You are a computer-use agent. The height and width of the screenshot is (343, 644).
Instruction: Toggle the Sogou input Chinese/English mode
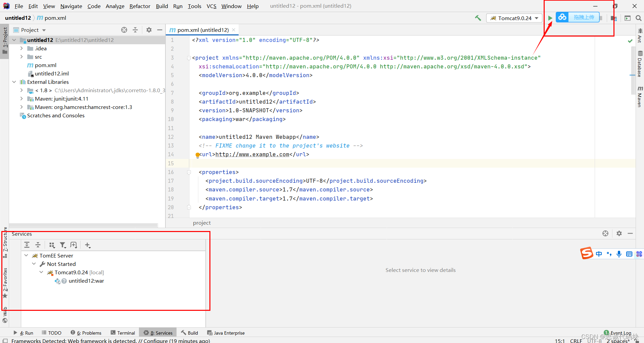click(599, 254)
